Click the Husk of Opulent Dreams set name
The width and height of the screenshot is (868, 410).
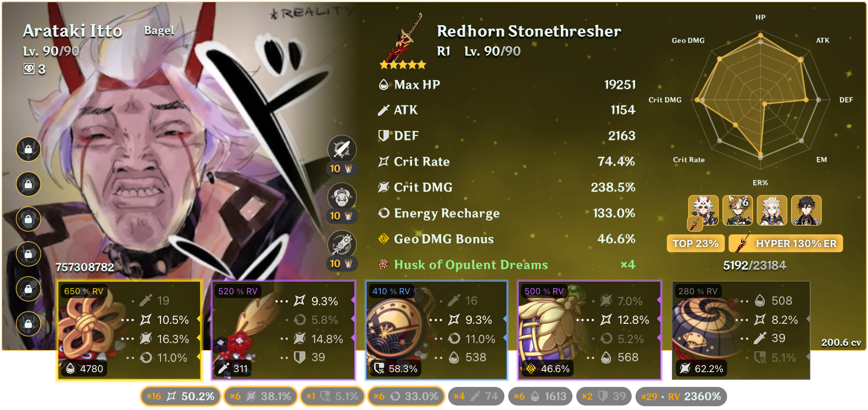tap(471, 265)
